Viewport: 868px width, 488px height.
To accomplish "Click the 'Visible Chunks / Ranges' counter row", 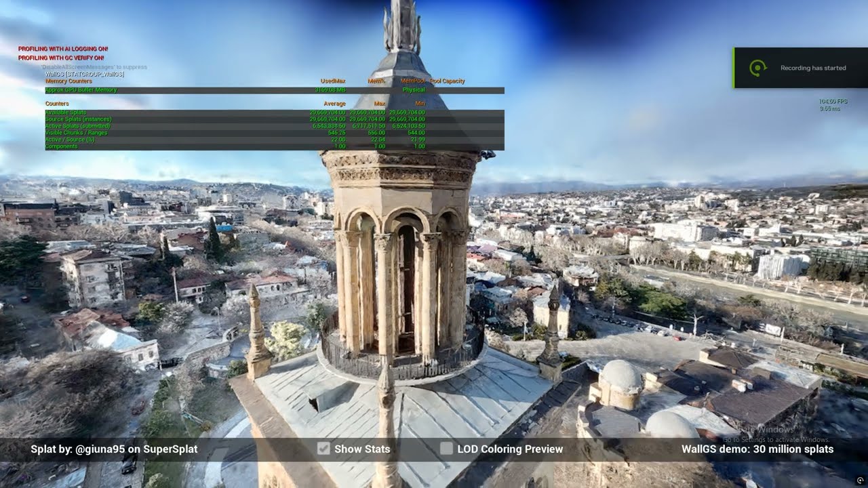I will [275, 133].
